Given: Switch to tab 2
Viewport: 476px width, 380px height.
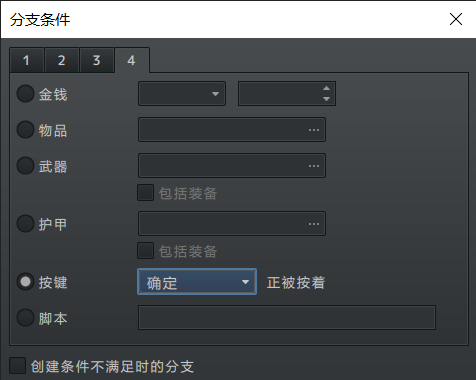Looking at the screenshot, I should coord(62,60).
